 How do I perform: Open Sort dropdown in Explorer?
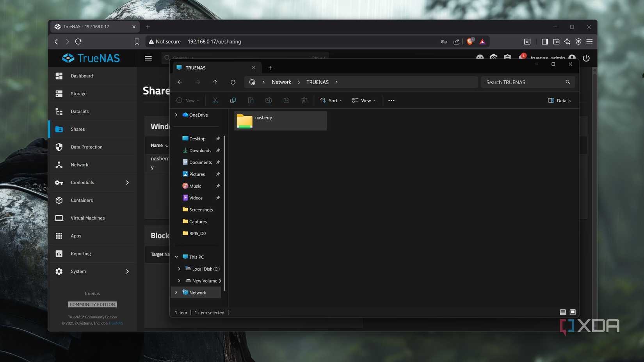331,101
